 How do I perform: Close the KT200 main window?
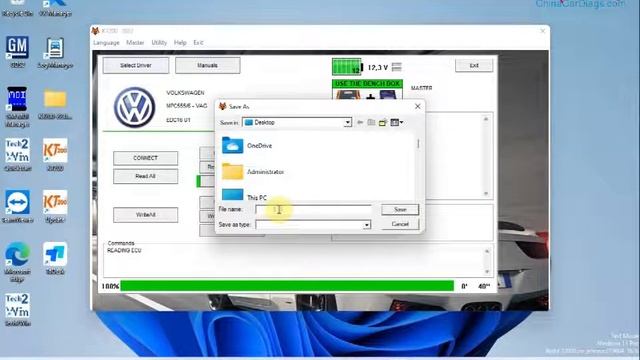(542, 31)
